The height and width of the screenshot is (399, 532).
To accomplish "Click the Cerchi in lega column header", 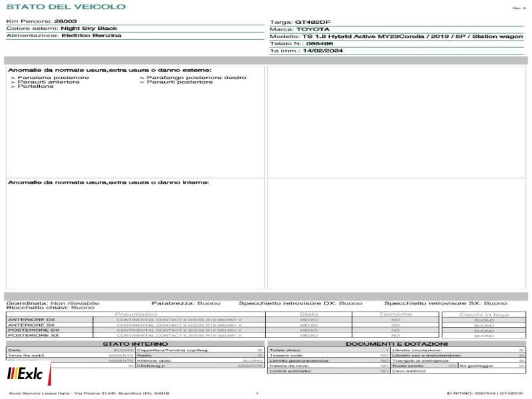I will [x=484, y=315].
